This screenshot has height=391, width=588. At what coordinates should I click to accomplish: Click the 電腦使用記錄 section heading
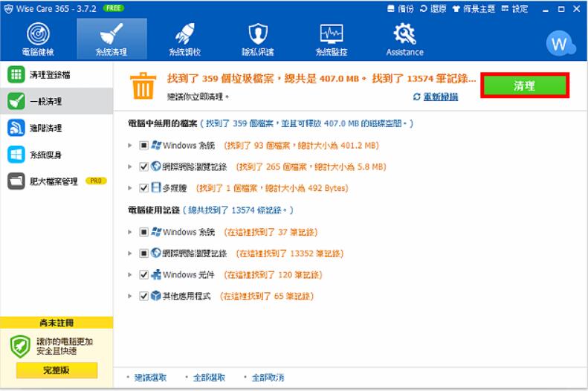coord(154,210)
